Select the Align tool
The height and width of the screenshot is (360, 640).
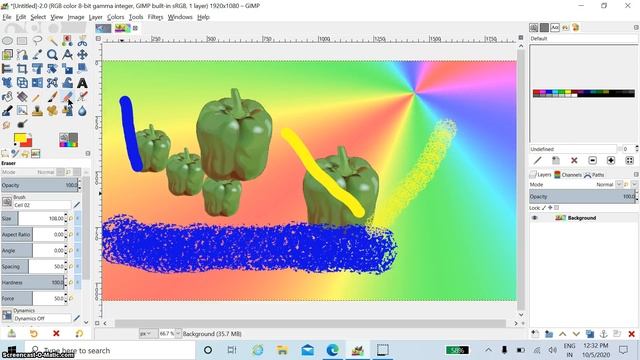(x=7, y=69)
